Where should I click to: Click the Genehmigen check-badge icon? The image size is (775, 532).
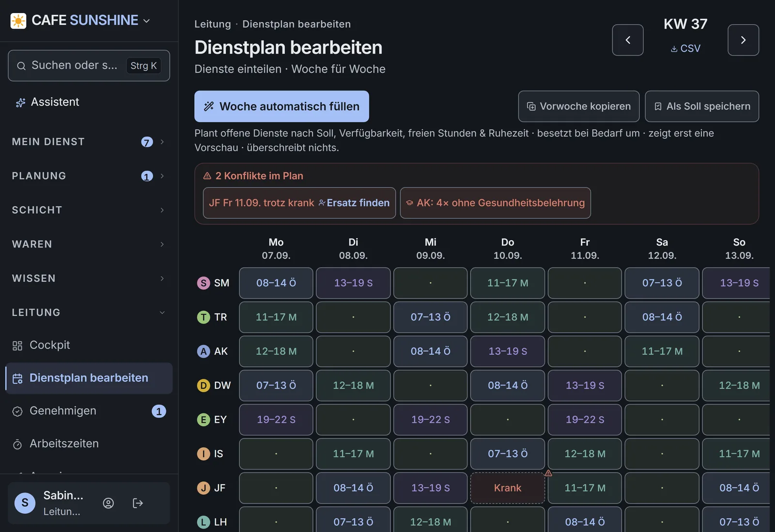click(x=17, y=411)
